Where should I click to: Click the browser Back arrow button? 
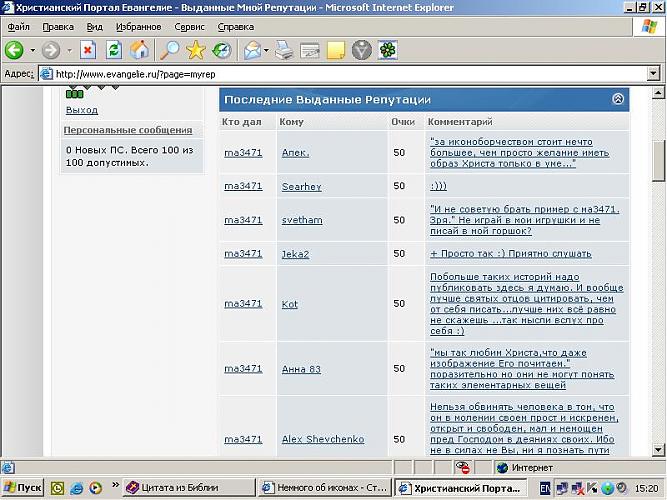[14, 49]
